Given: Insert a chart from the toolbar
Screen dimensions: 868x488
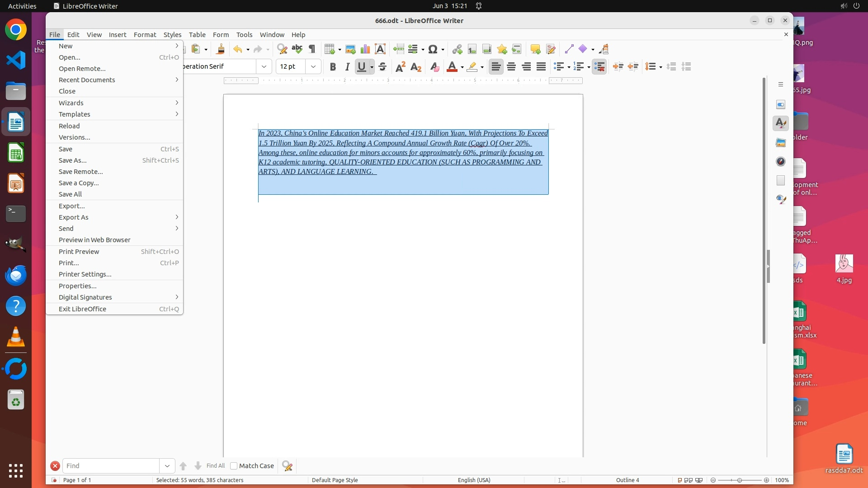Looking at the screenshot, I should pos(365,49).
